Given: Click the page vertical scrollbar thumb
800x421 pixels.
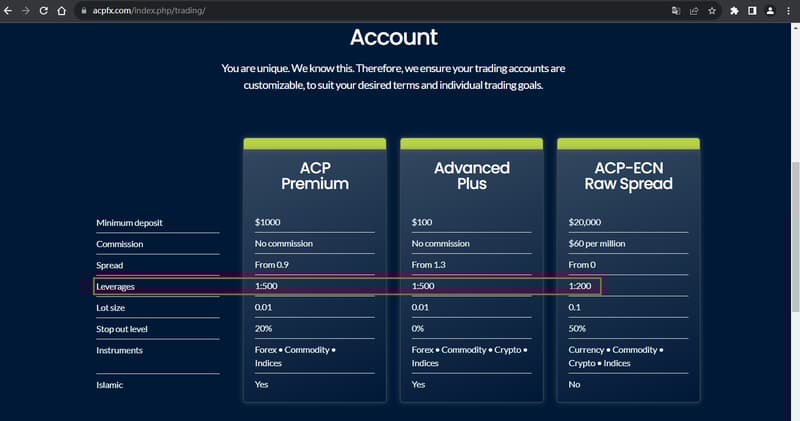Looking at the screenshot, I should [x=795, y=236].
